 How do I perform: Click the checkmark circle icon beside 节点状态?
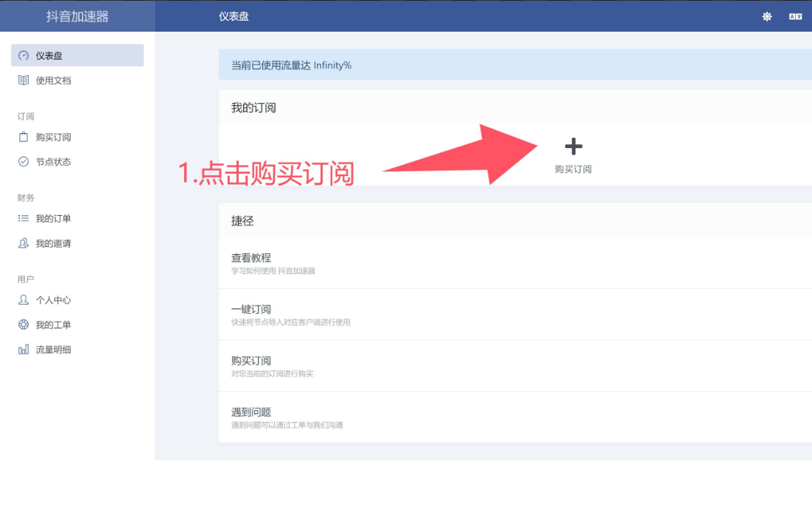pyautogui.click(x=24, y=161)
